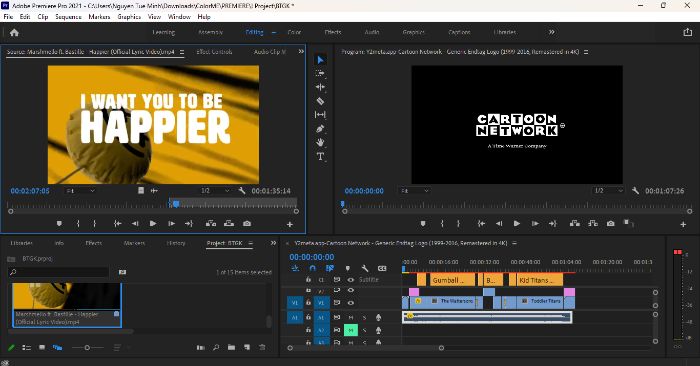
Task: Toggle project writable green pencil icon
Action: tap(11, 347)
